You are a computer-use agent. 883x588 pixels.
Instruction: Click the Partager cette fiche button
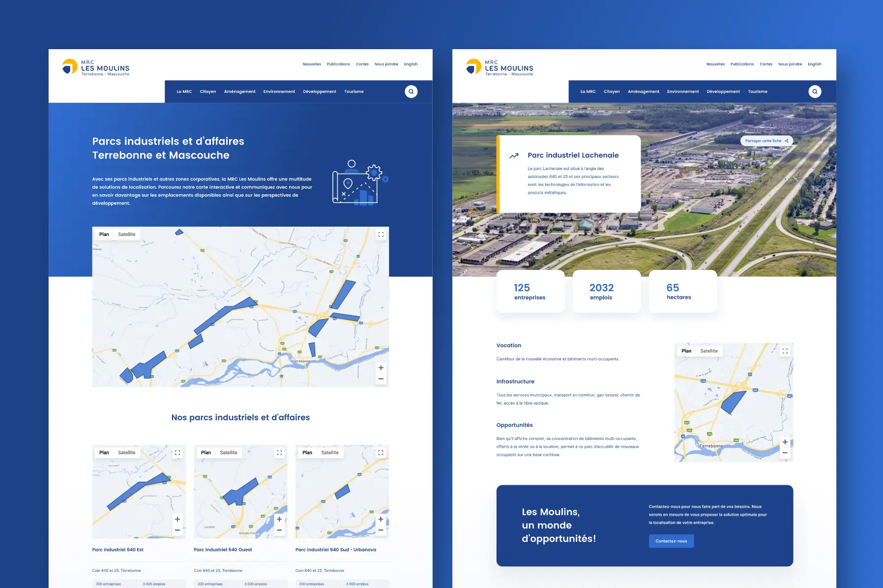tap(766, 141)
